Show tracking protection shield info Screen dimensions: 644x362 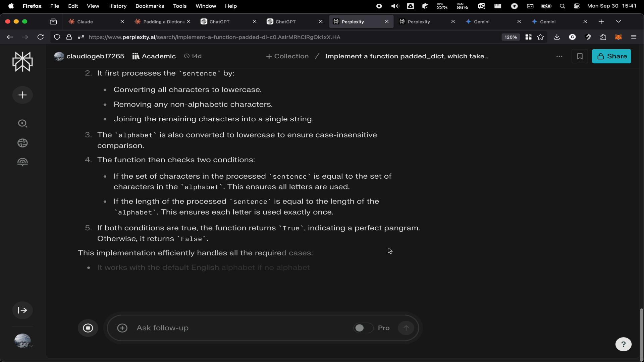pyautogui.click(x=57, y=37)
